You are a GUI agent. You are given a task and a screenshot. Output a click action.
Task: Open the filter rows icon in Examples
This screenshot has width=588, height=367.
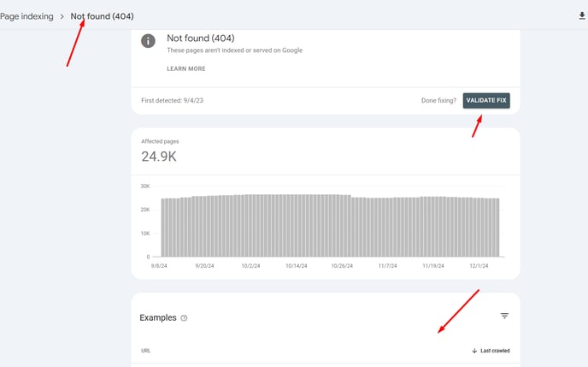click(x=504, y=316)
